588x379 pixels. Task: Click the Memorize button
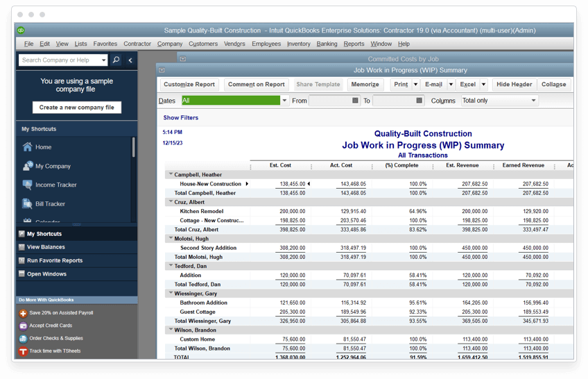[x=365, y=85]
